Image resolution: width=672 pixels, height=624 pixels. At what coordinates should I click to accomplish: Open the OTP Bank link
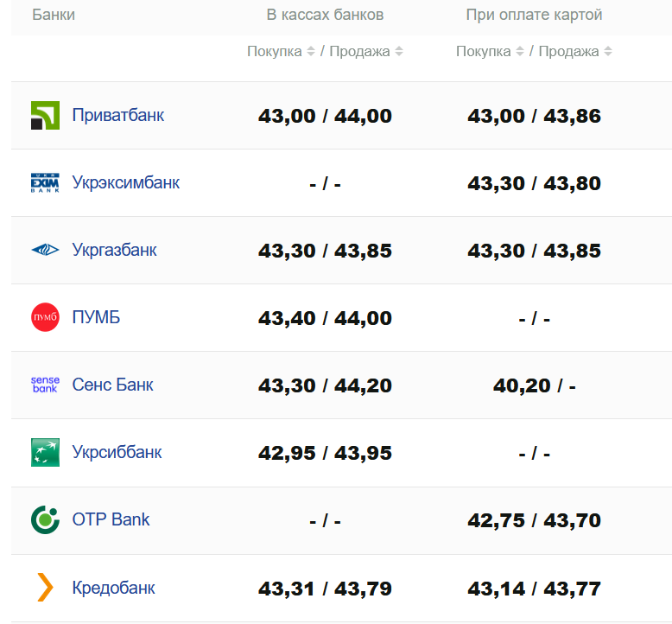coord(111,519)
